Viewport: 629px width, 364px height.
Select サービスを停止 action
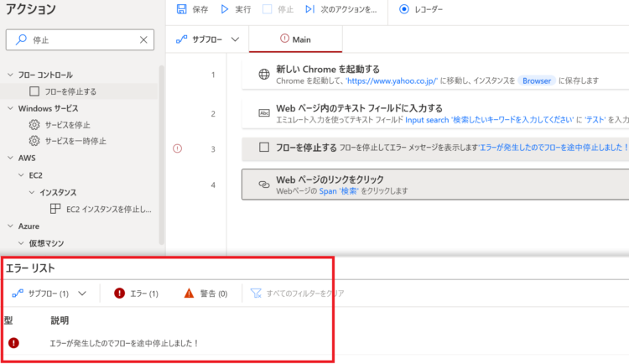pyautogui.click(x=67, y=125)
